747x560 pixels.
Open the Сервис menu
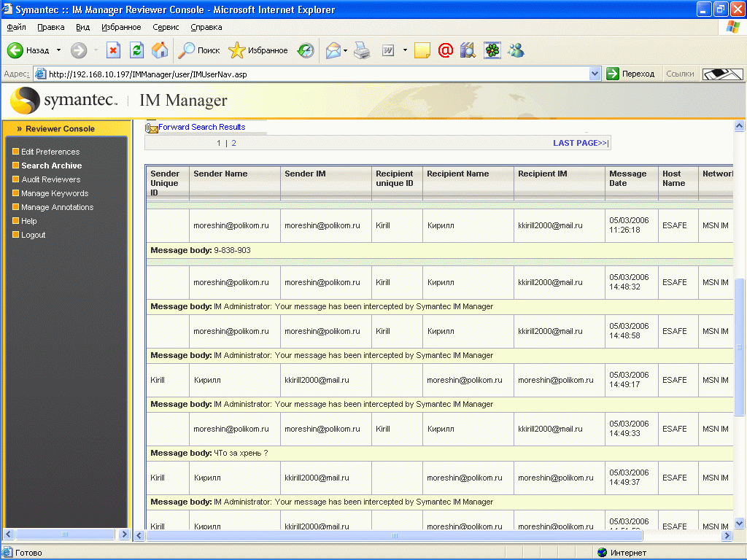[x=166, y=27]
